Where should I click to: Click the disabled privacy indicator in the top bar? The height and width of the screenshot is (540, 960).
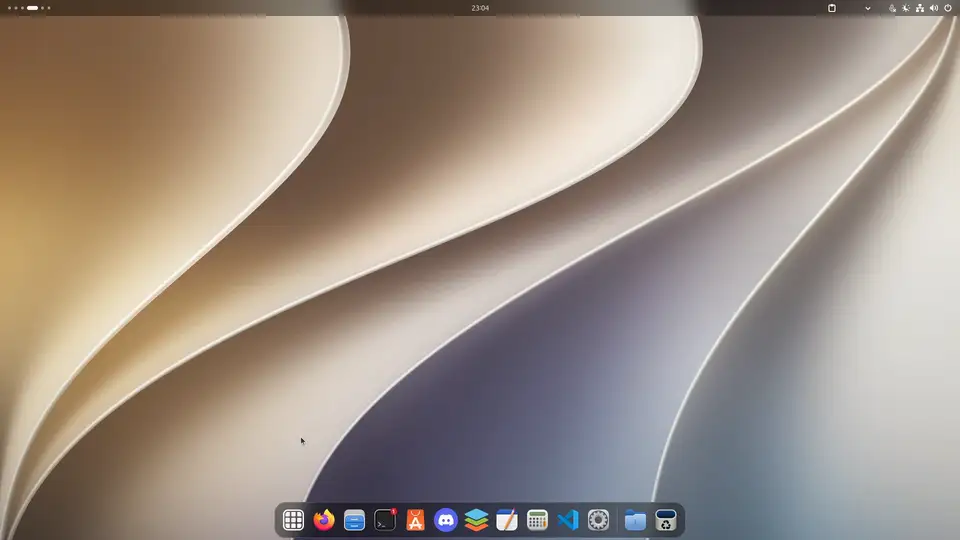(x=893, y=8)
